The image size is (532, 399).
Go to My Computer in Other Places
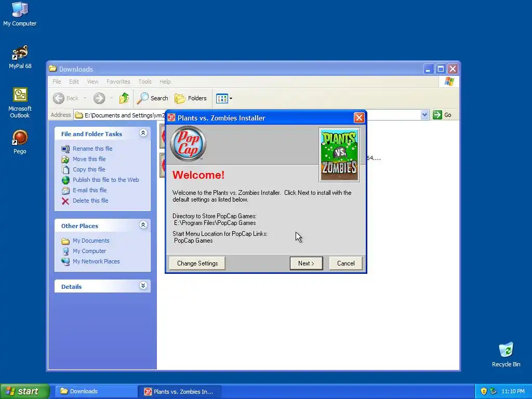click(89, 251)
